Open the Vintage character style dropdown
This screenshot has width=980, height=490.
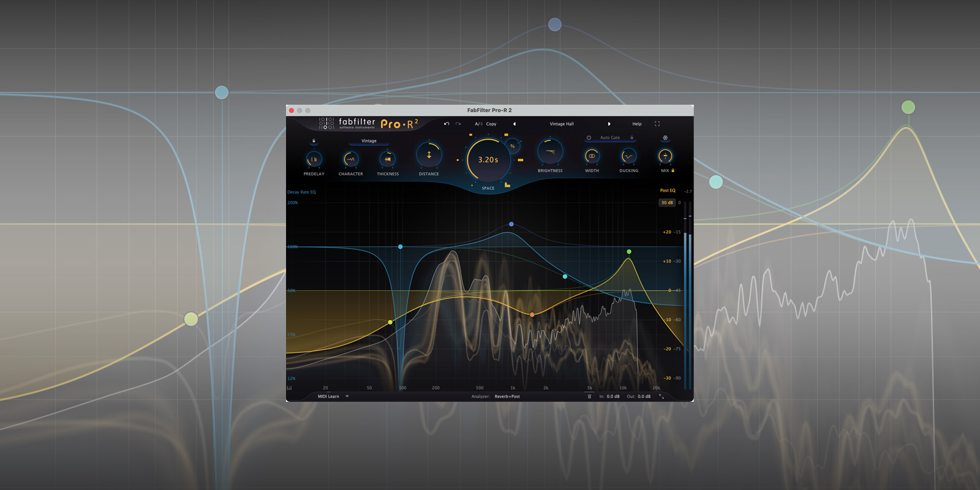369,141
